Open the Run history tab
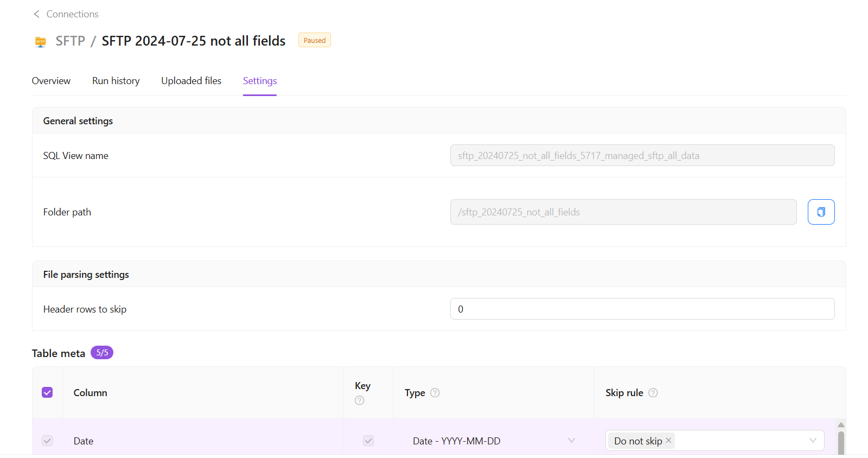 (116, 81)
